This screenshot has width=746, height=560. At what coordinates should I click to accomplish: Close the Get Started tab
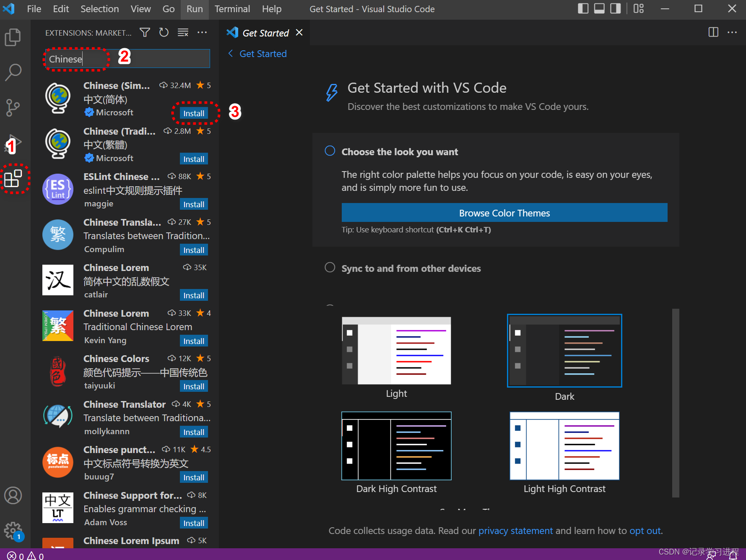pos(299,32)
